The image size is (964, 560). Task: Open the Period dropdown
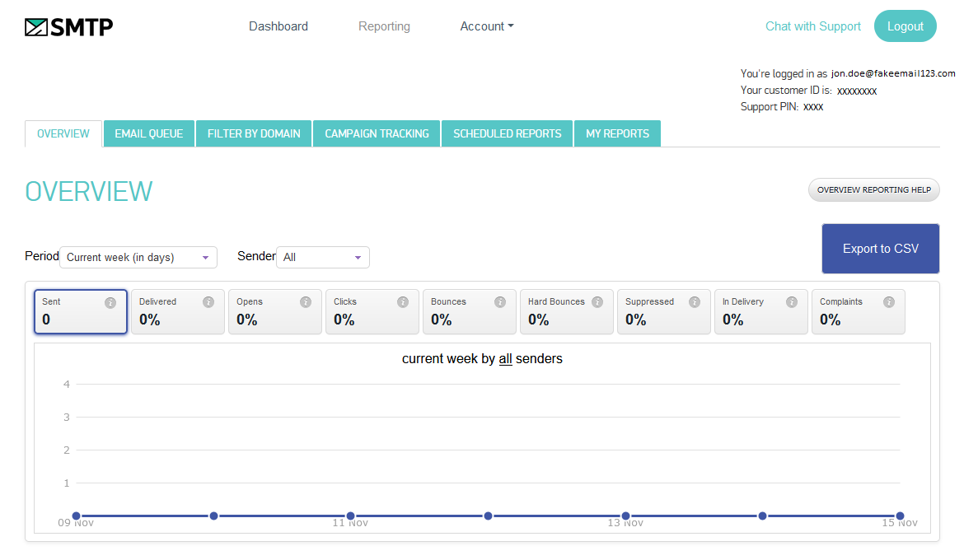(x=138, y=257)
